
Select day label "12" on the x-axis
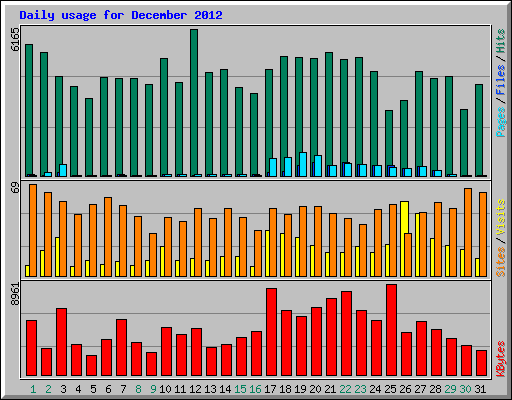point(195,389)
